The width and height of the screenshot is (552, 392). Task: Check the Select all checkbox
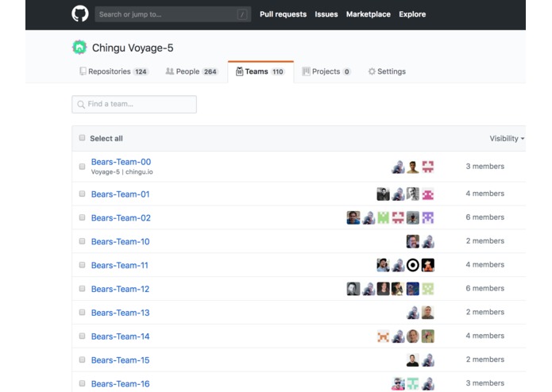(82, 138)
